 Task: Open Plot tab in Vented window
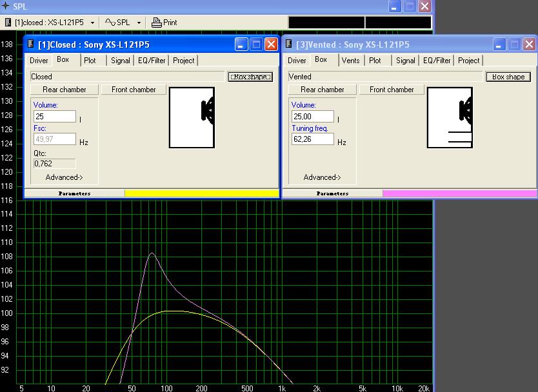(375, 61)
